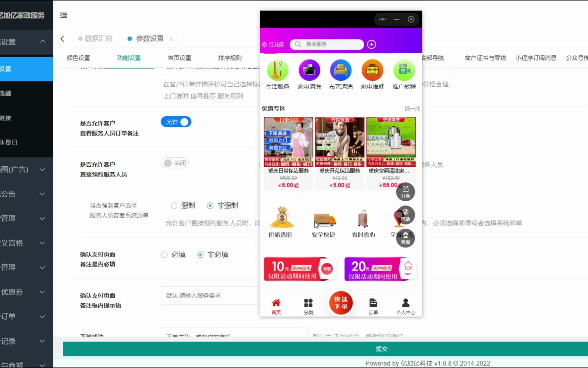Click the 备注框内提示语 input field
The image size is (588, 368).
(211, 296)
